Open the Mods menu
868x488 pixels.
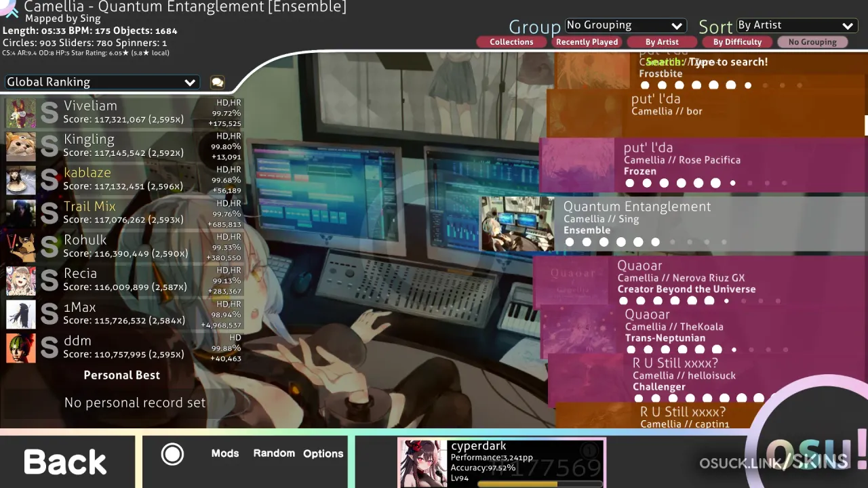(x=225, y=453)
